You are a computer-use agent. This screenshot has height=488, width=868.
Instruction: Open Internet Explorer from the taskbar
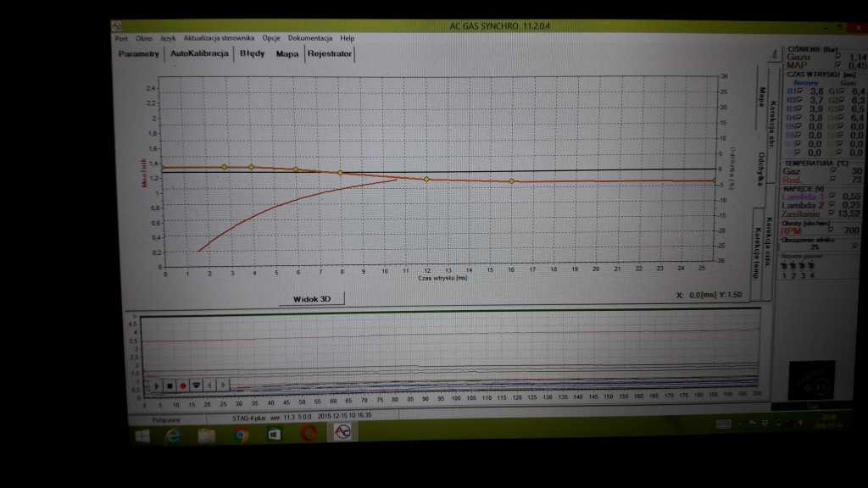[173, 435]
